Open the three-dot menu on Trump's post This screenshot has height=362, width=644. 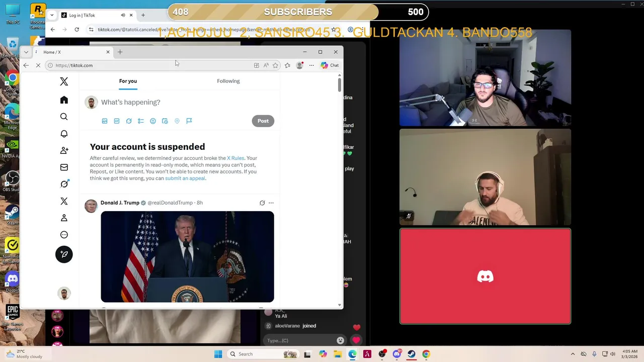[271, 203]
